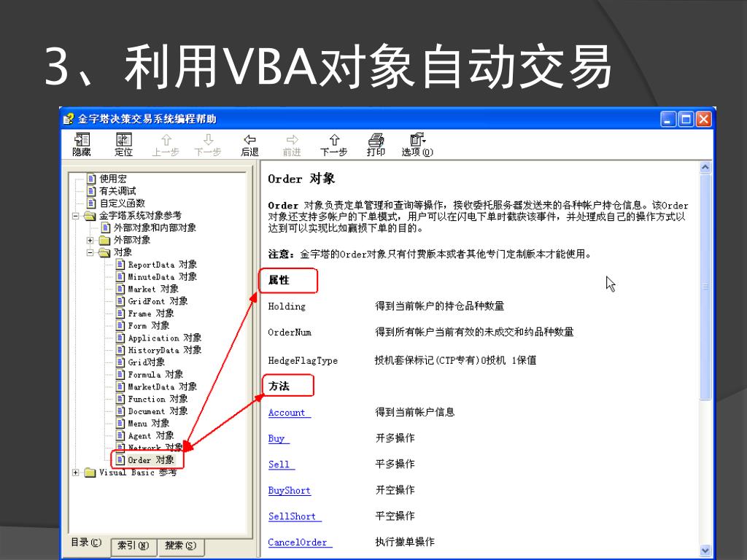Screen dimensions: 747x560
Task: Click the HedgeFlagType property name
Action: pyautogui.click(x=303, y=360)
